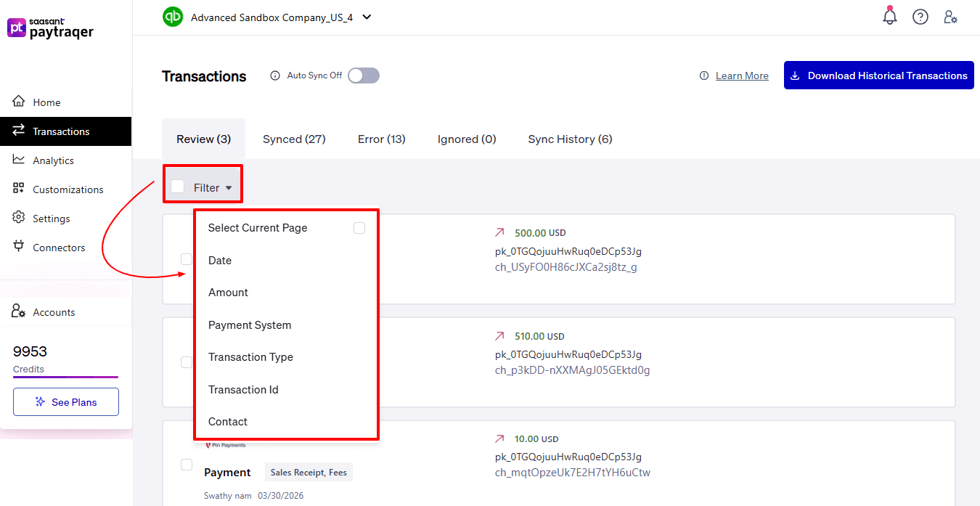Open the Learn More link
This screenshot has height=506, width=980.
pos(742,75)
